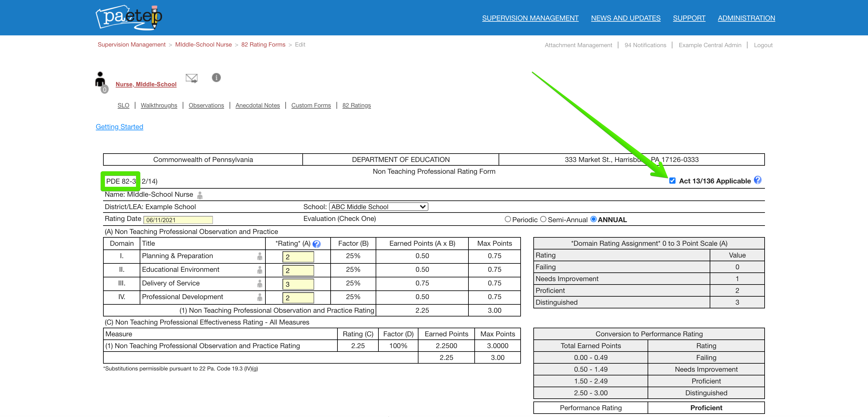Click the PAETEP logo
This screenshot has width=868, height=417.
click(x=129, y=17)
